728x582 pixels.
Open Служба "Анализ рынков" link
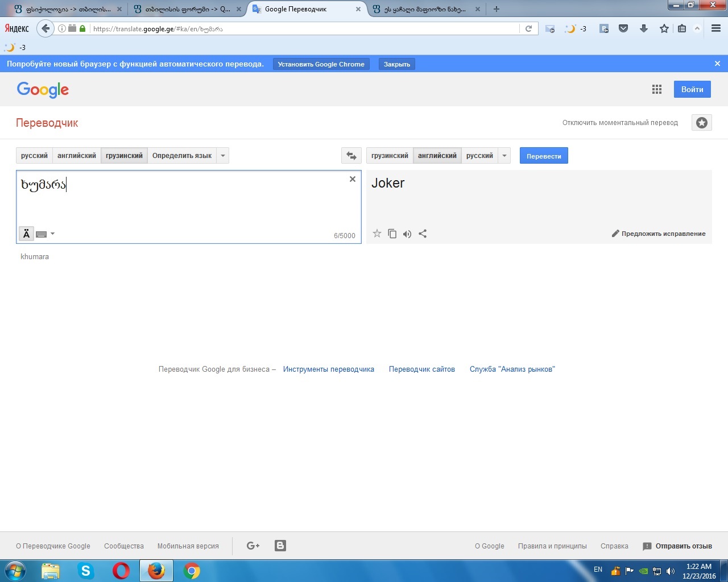(512, 369)
